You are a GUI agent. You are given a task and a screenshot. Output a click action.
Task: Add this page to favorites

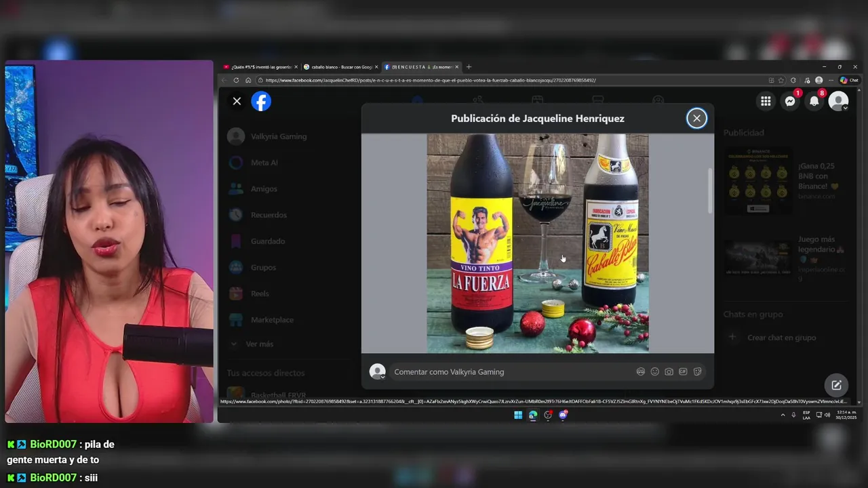[782, 80]
